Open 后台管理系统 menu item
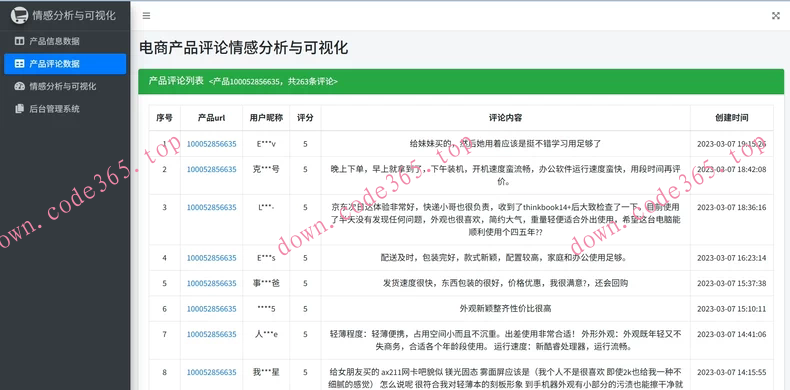Viewport: 790px width, 390px height. click(65, 109)
